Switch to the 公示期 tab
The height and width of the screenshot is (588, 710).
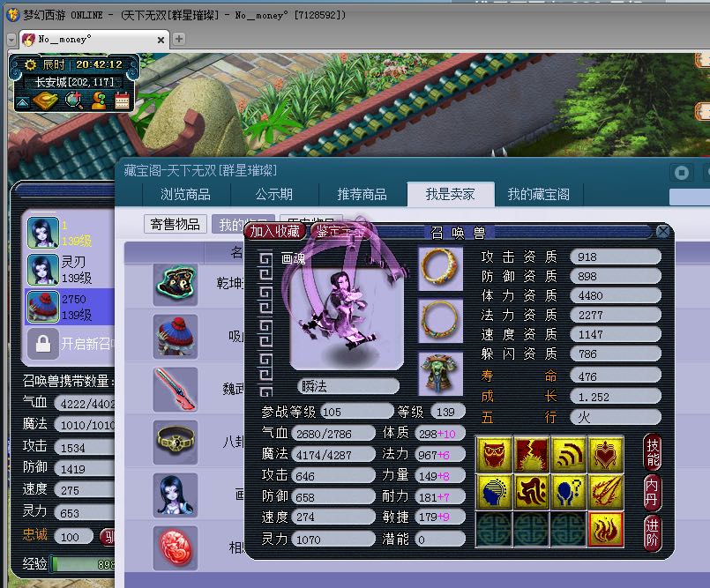pos(274,195)
